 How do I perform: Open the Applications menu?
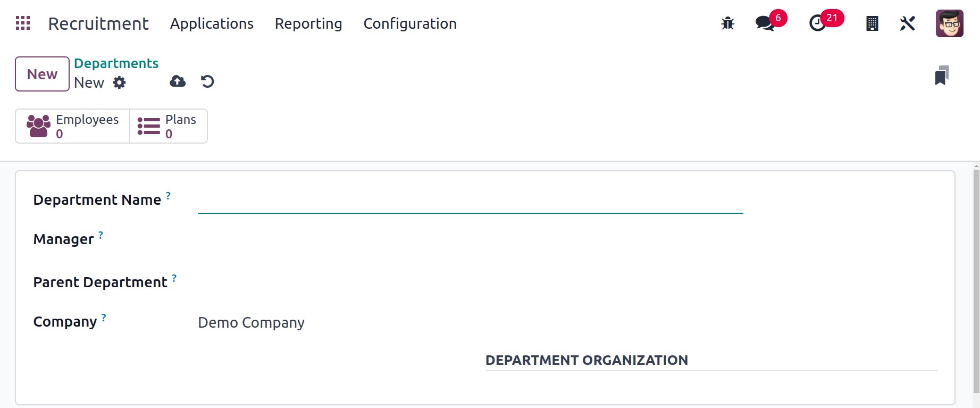212,23
